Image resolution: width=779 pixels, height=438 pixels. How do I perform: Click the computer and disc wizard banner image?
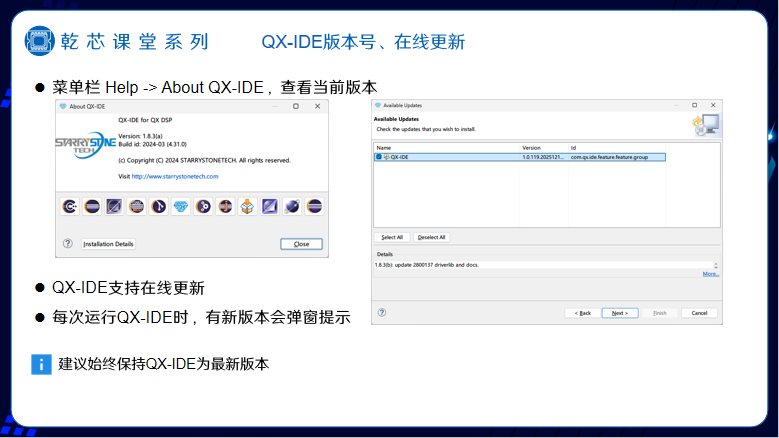pos(705,125)
